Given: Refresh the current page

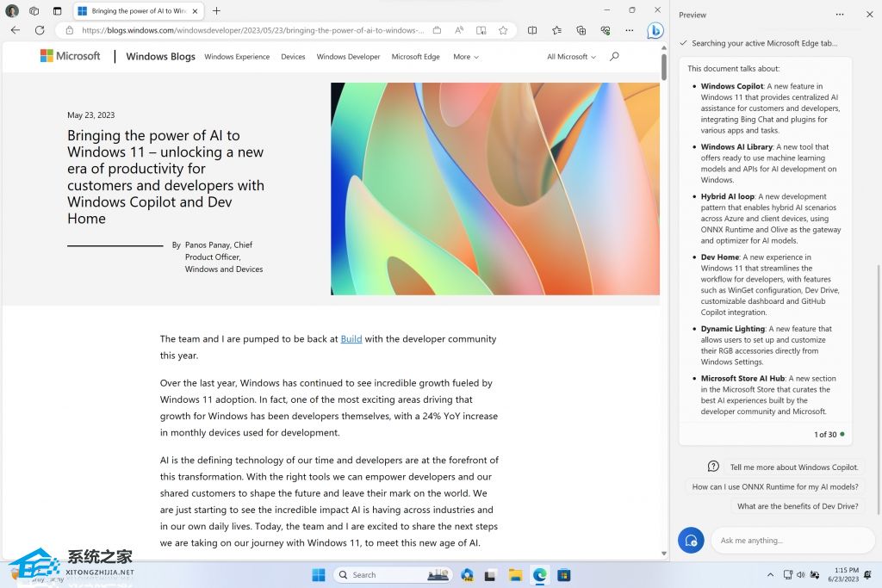Looking at the screenshot, I should point(40,29).
